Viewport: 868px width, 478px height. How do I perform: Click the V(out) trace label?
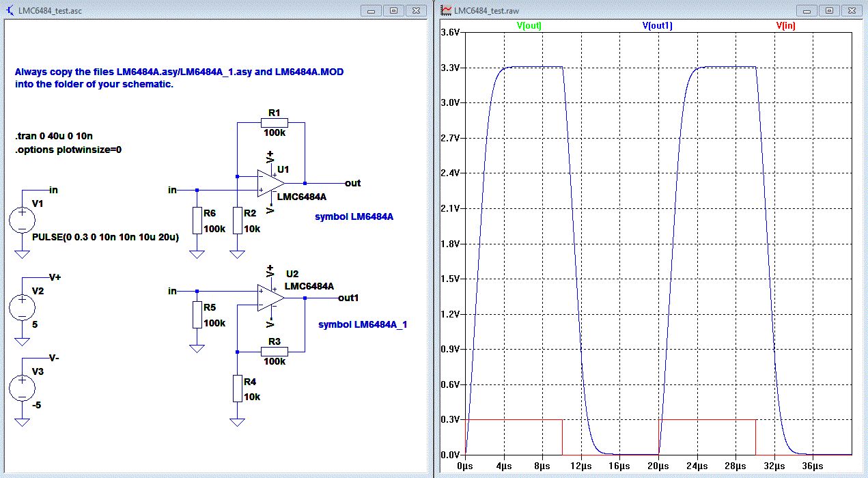[x=529, y=25]
